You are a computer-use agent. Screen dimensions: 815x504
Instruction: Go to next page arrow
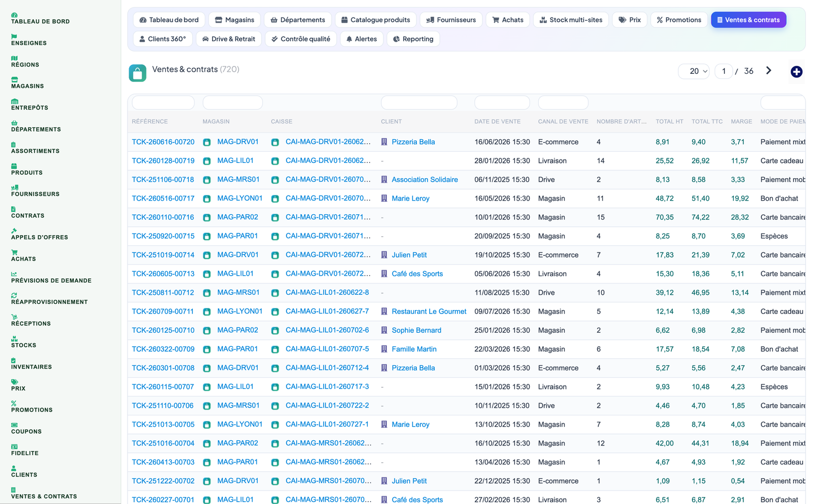click(x=768, y=70)
